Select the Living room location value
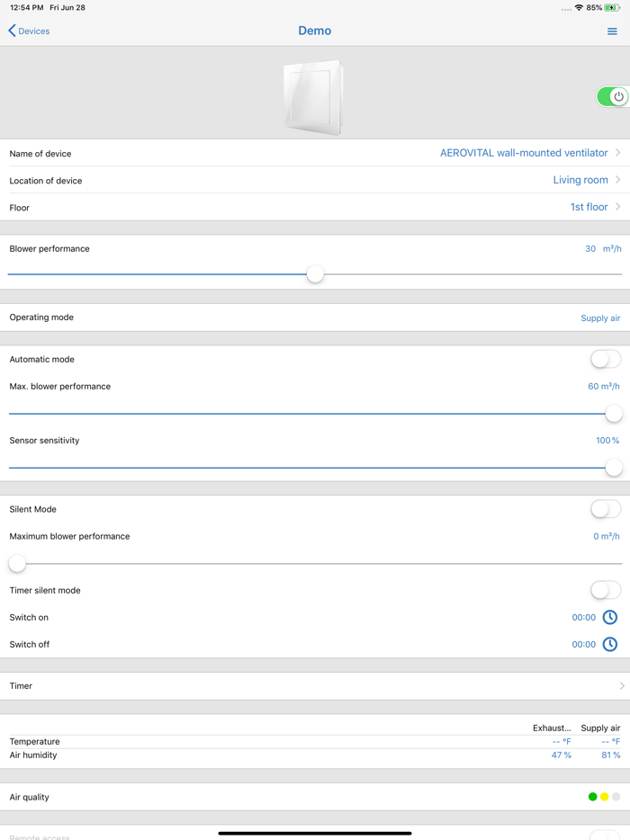Viewport: 630px width, 840px height. 580,180
